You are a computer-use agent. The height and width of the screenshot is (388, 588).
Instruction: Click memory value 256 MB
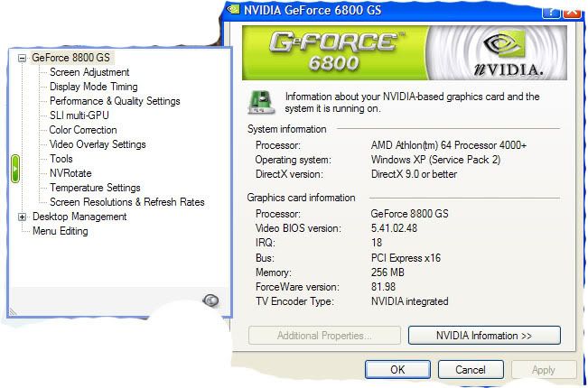[387, 273]
